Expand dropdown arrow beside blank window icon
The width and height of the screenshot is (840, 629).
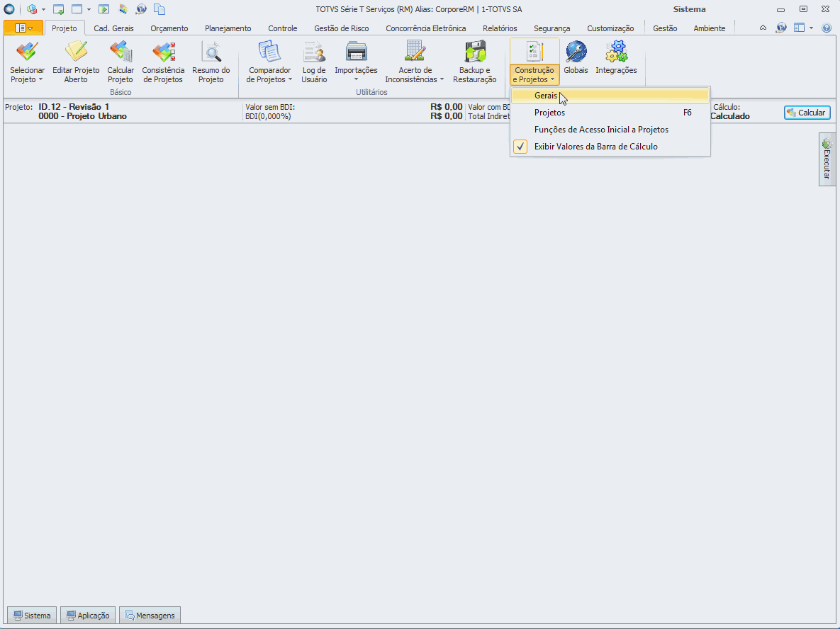tap(89, 10)
